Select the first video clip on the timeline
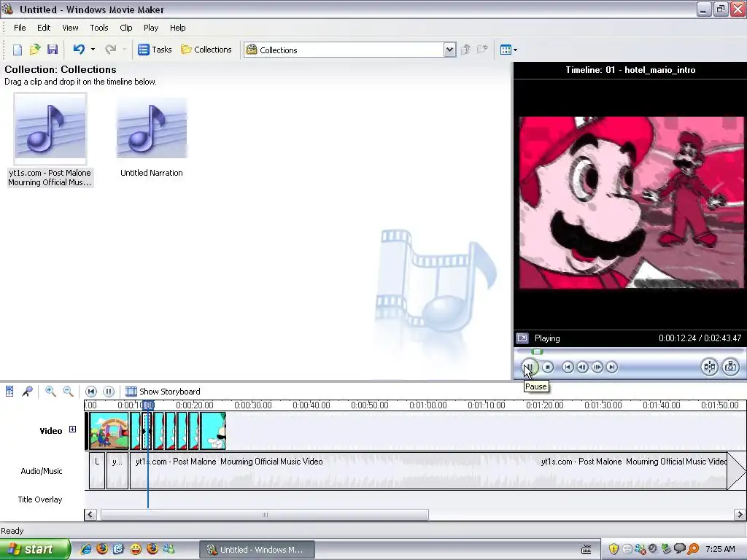This screenshot has height=560, width=747. (109, 431)
